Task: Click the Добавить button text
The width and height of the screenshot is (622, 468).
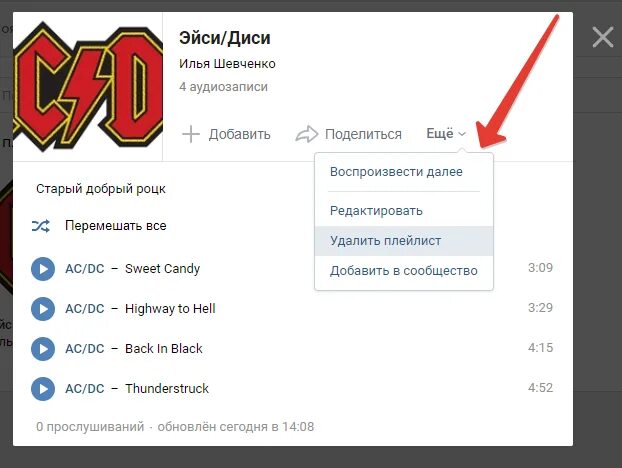Action: tap(240, 134)
